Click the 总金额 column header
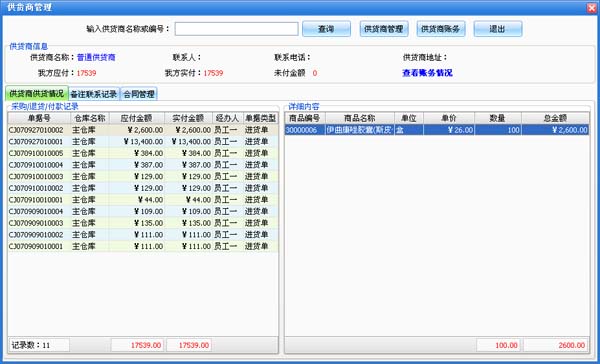600x364 pixels. 555,118
